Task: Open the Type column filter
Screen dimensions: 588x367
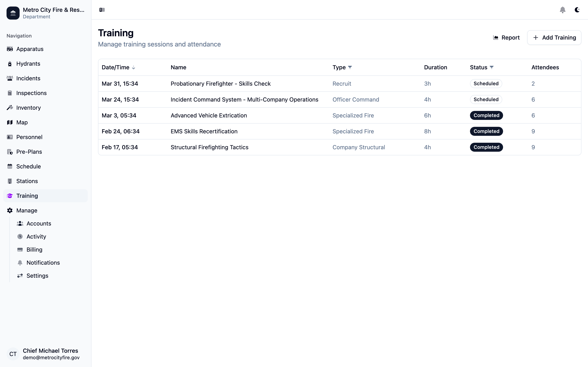Action: 350,67
